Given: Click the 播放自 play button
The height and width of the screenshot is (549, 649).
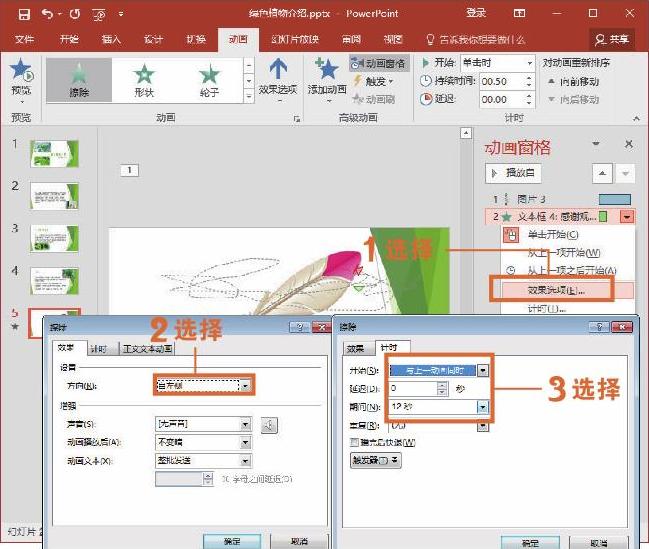Looking at the screenshot, I should 513,173.
